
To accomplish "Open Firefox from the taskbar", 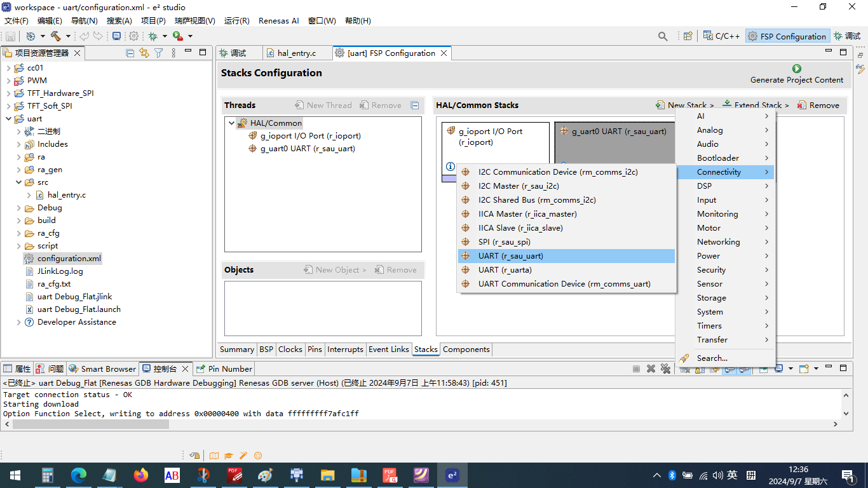I will [x=140, y=475].
